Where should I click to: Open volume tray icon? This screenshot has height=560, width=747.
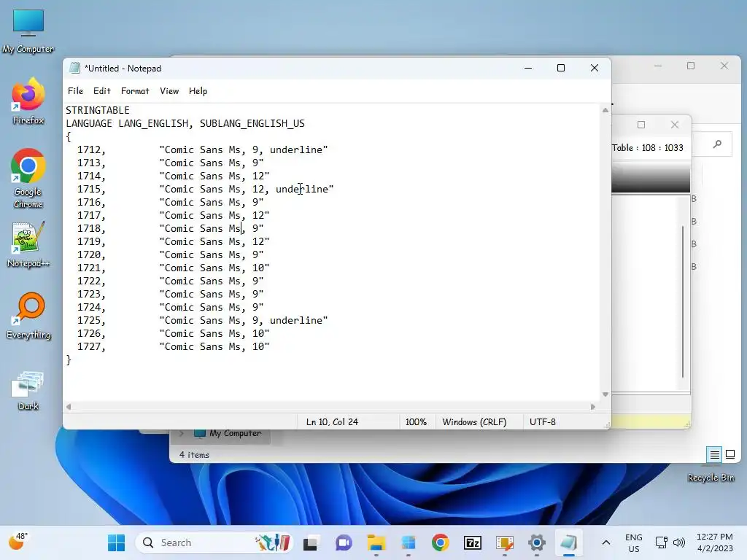coord(679,542)
